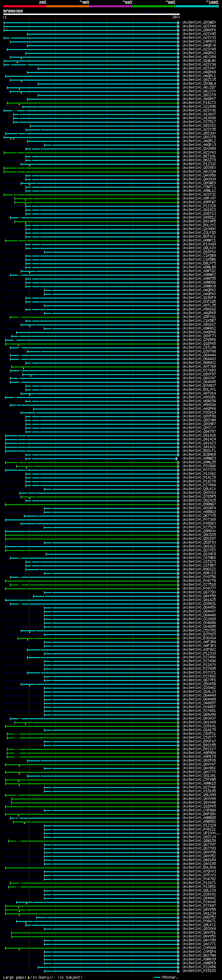Select the UniRef100_P22686 label
Image resolution: width=222 pixels, height=980 pixels.
[x=199, y=967]
